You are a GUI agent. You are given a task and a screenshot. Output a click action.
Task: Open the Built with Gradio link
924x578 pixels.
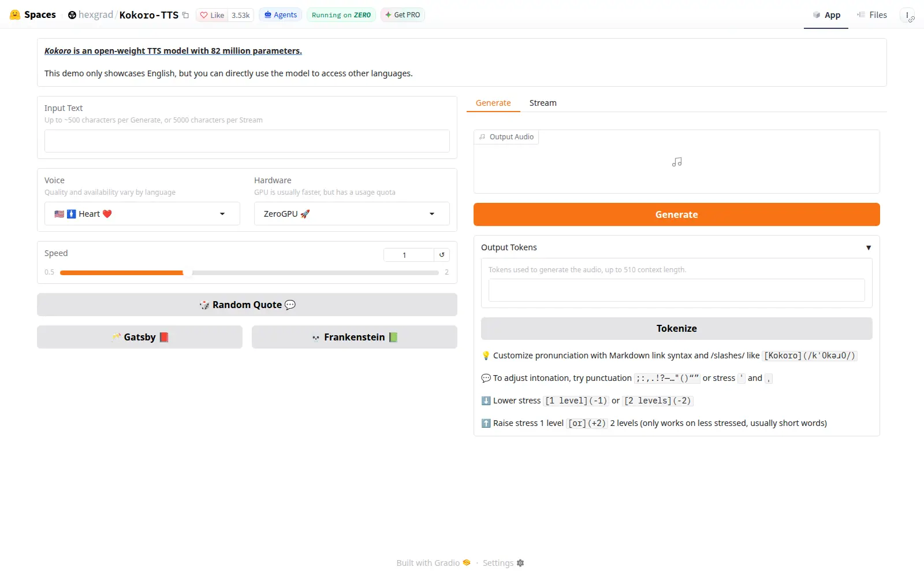[434, 563]
